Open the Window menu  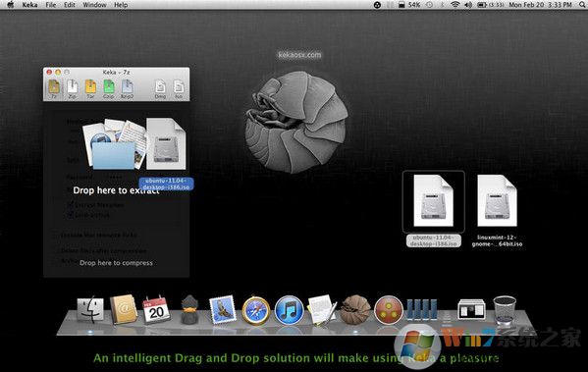pos(94,5)
